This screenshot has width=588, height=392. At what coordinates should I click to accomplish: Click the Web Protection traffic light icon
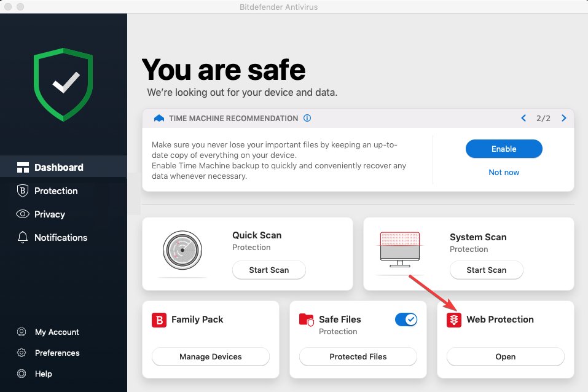pos(454,320)
